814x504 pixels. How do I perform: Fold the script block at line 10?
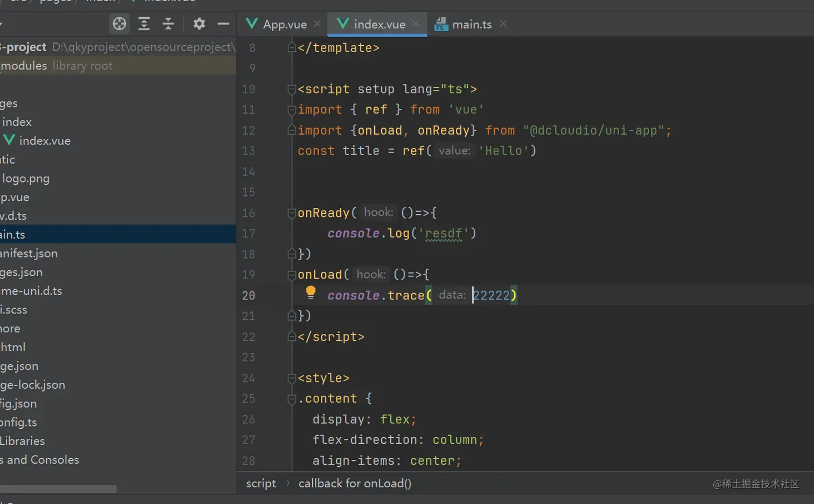tap(292, 89)
